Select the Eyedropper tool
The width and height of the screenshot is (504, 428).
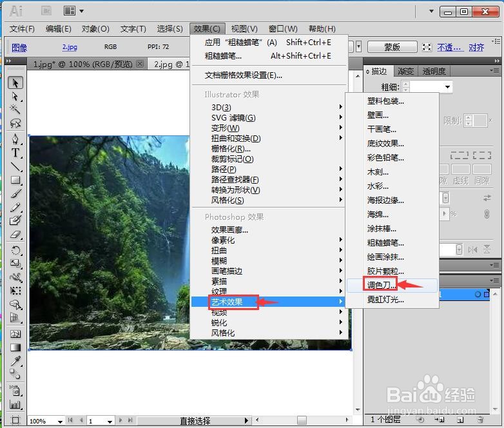tap(15, 361)
